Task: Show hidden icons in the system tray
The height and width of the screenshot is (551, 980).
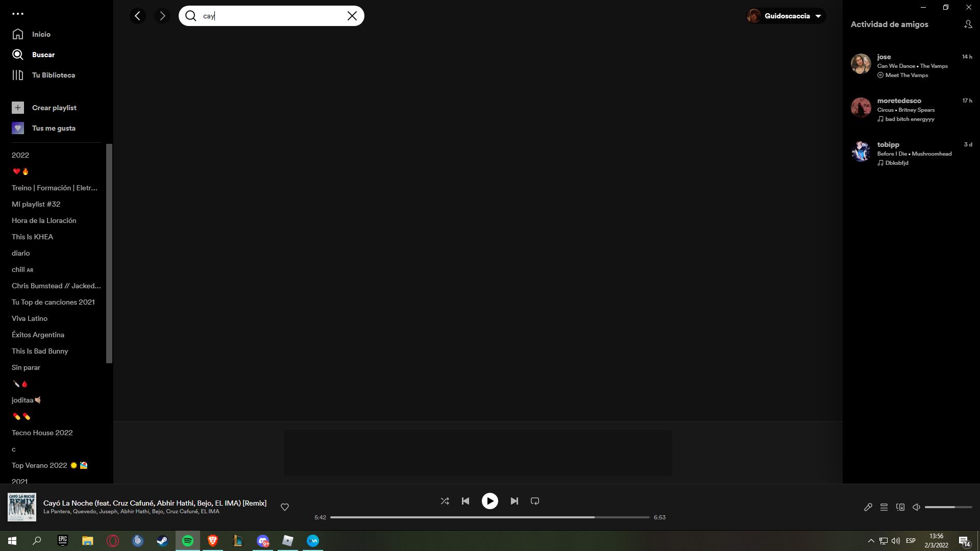Action: pyautogui.click(x=871, y=541)
